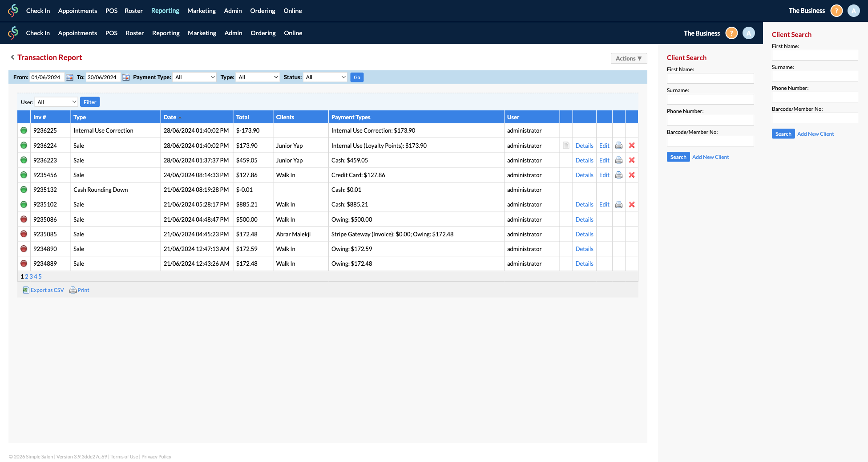Open the document icon on invoice 9236224

coord(566,145)
